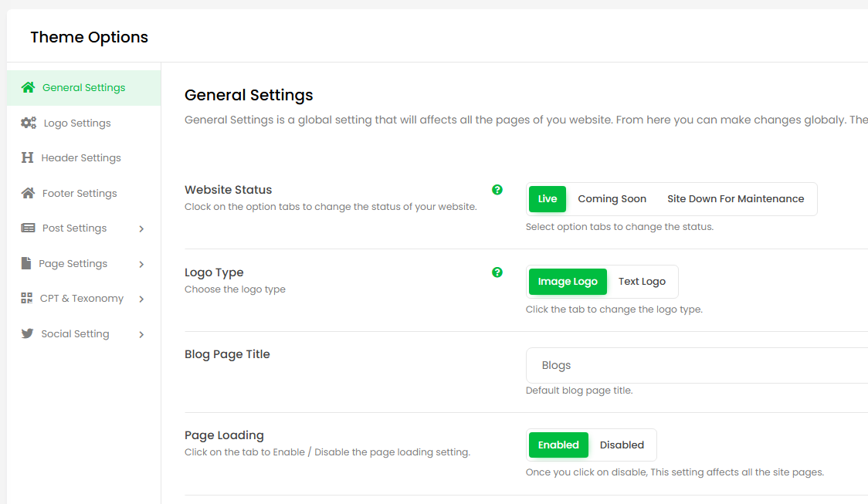Switch logo type to Text Logo
Viewport: 868px width, 504px height.
coord(642,282)
